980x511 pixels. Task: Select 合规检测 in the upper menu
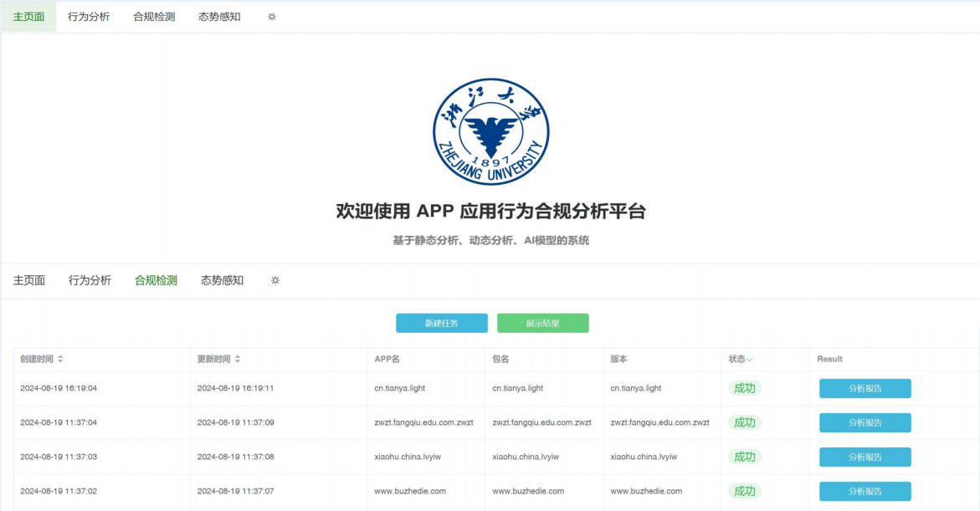coord(154,17)
